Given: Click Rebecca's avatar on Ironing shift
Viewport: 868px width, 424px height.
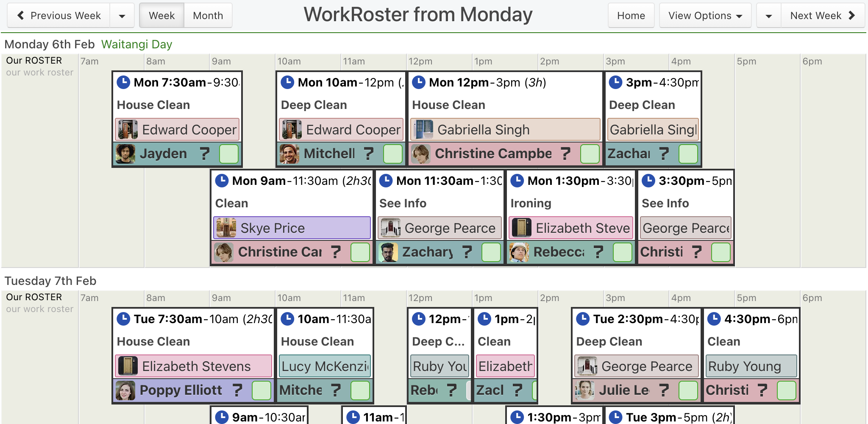Looking at the screenshot, I should (519, 252).
